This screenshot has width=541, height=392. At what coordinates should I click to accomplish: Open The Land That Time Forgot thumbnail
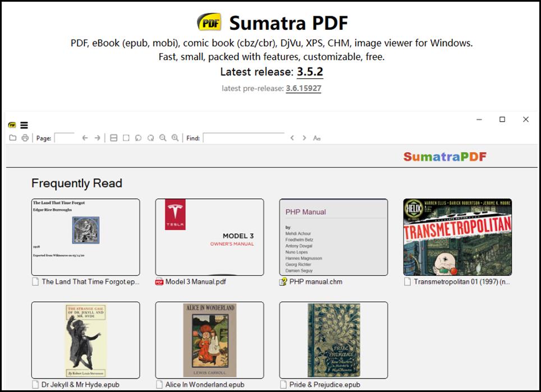(85, 237)
